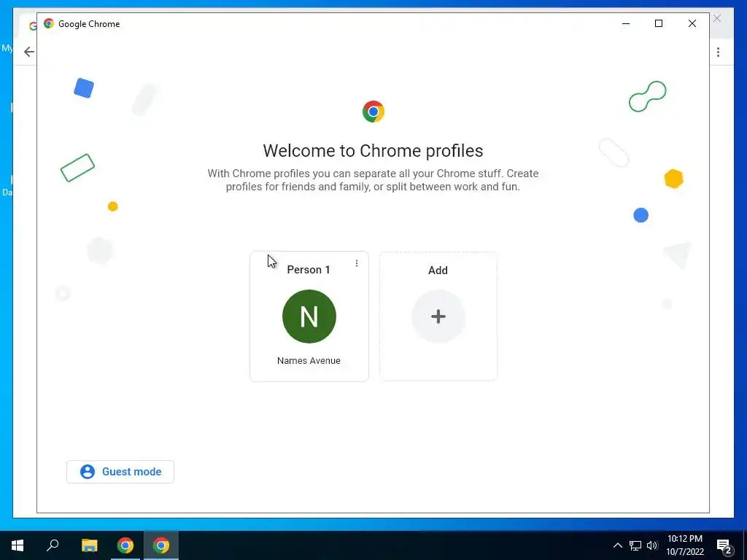Screen dimensions: 747x560
Task: Switch to the first Chrome taskbar icon
Action: (x=125, y=545)
